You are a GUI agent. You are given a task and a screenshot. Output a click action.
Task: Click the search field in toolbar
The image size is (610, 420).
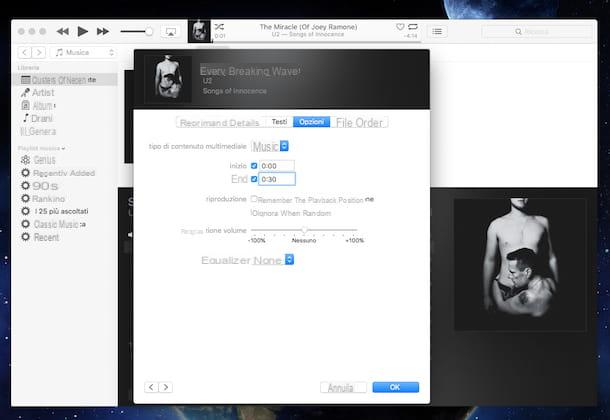click(537, 32)
